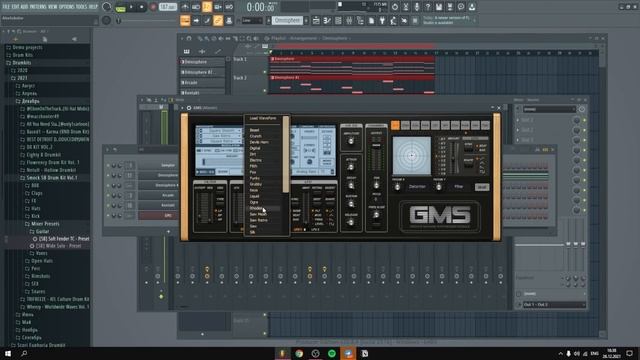
Task: Open the Windows Start menu
Action: pos(8,353)
